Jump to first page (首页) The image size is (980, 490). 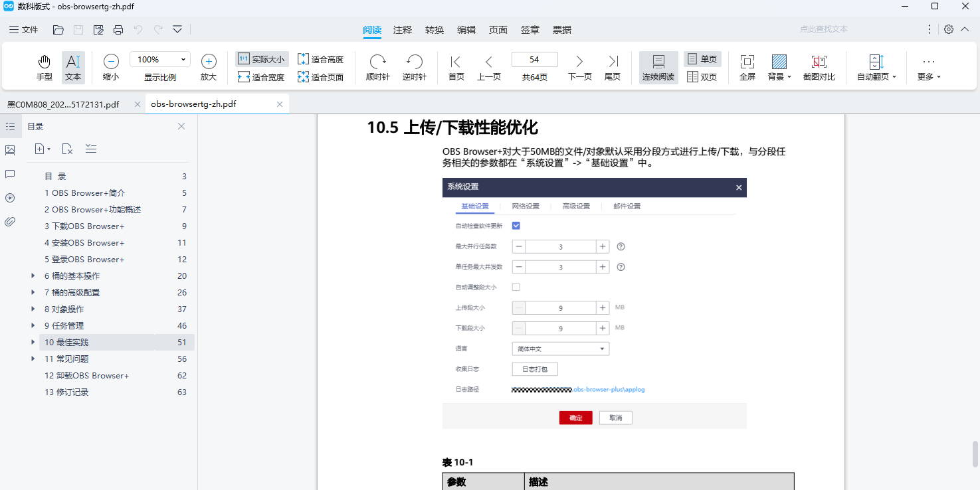click(456, 68)
